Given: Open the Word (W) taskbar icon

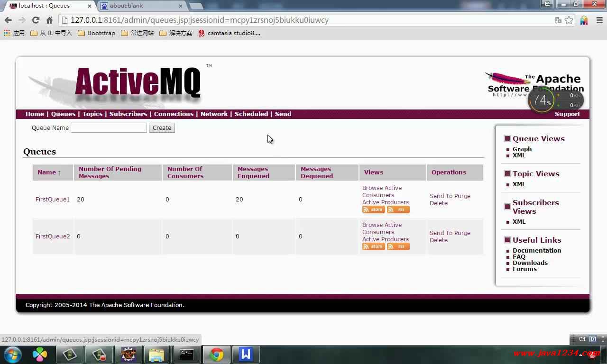Looking at the screenshot, I should click(246, 355).
